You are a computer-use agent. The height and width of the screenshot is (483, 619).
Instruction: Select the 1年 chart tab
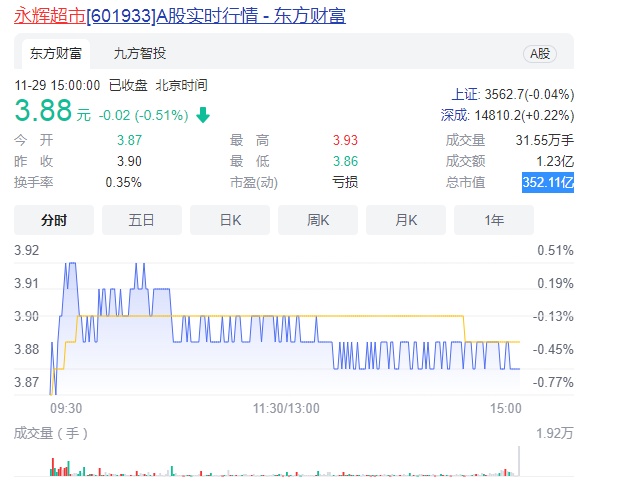point(494,220)
